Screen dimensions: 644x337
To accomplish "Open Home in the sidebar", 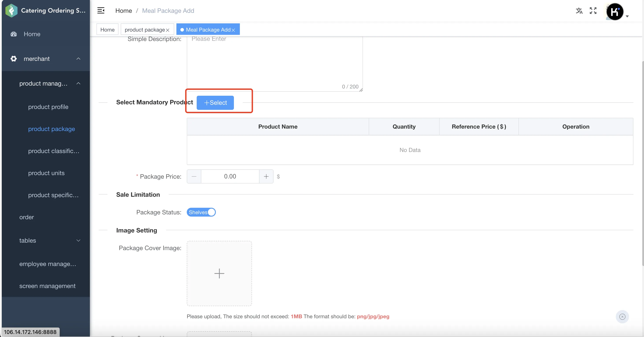I will [x=46, y=34].
